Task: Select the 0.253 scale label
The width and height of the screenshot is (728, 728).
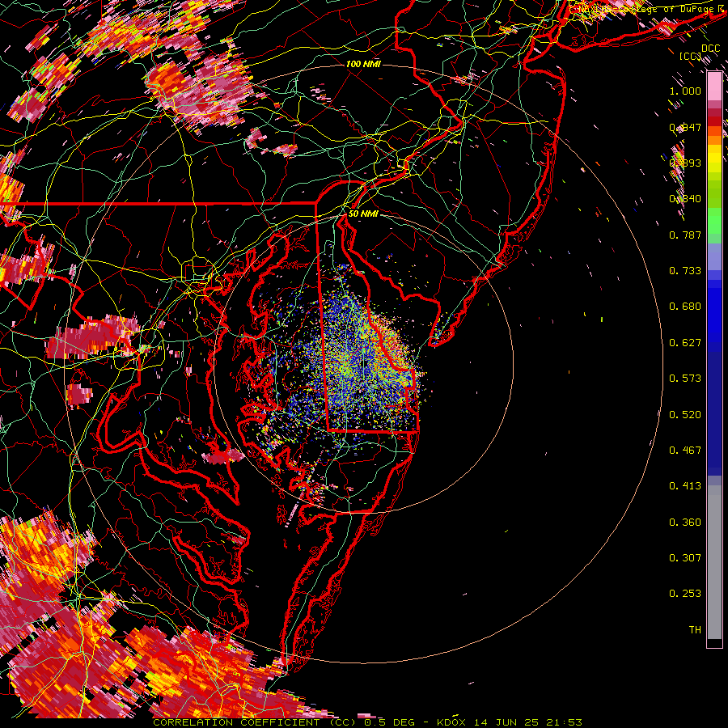Action: pyautogui.click(x=685, y=594)
